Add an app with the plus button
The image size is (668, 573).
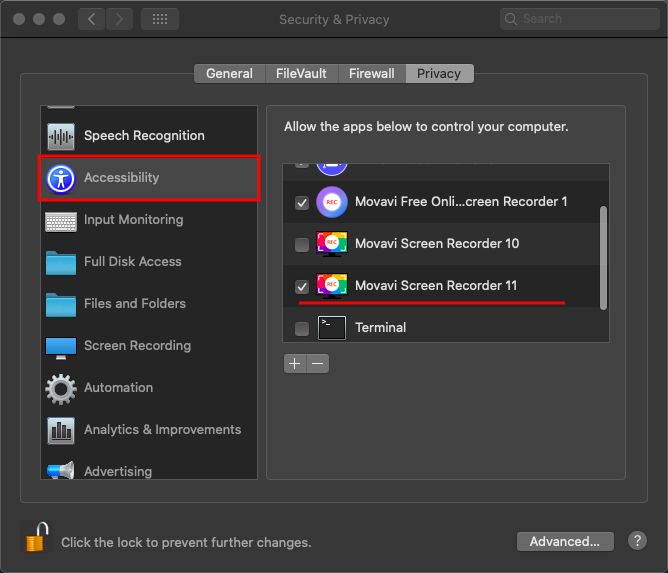(x=295, y=363)
